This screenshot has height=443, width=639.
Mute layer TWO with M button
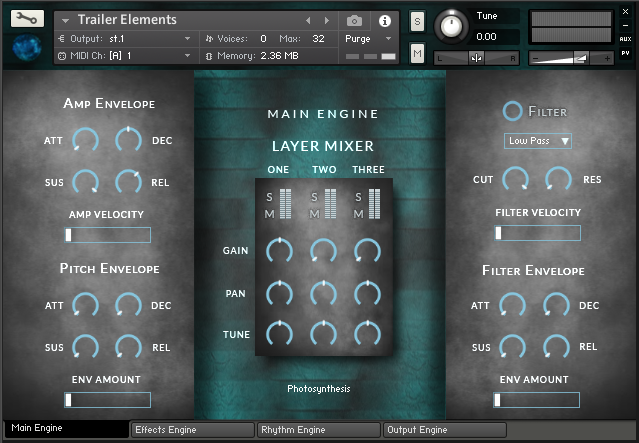[314, 214]
